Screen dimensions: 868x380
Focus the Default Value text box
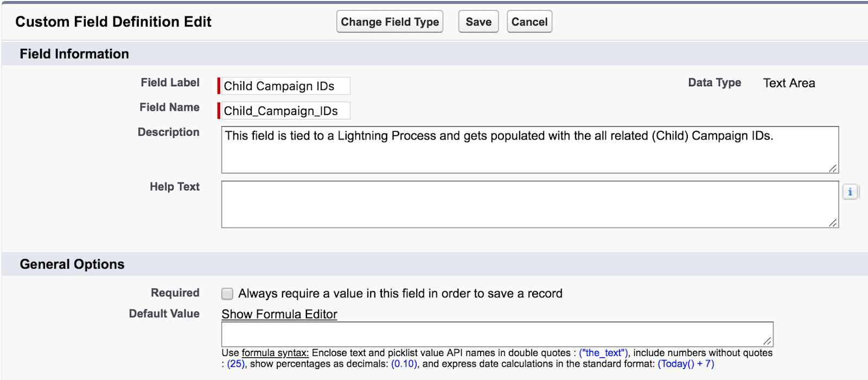point(497,334)
